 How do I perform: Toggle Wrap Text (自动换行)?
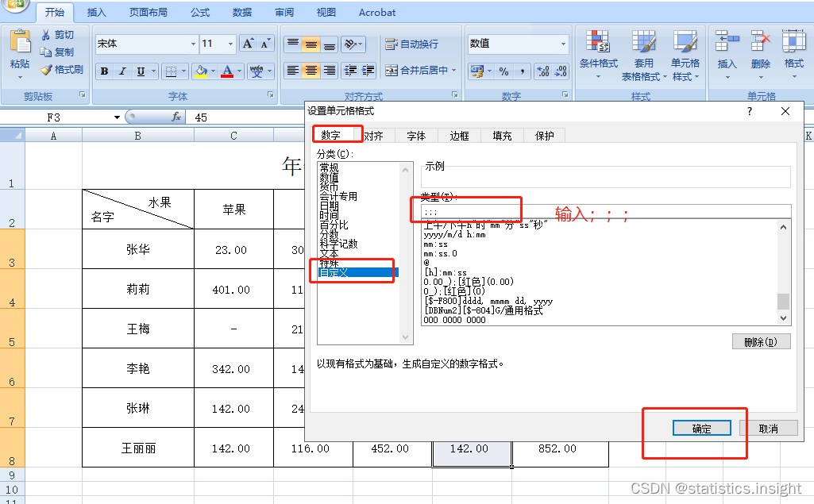[x=411, y=44]
